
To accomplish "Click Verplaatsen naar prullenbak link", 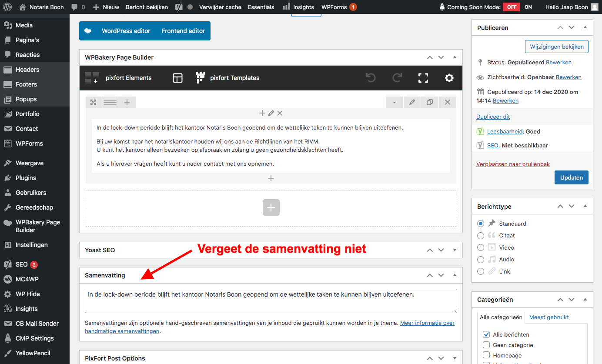I will tap(513, 164).
